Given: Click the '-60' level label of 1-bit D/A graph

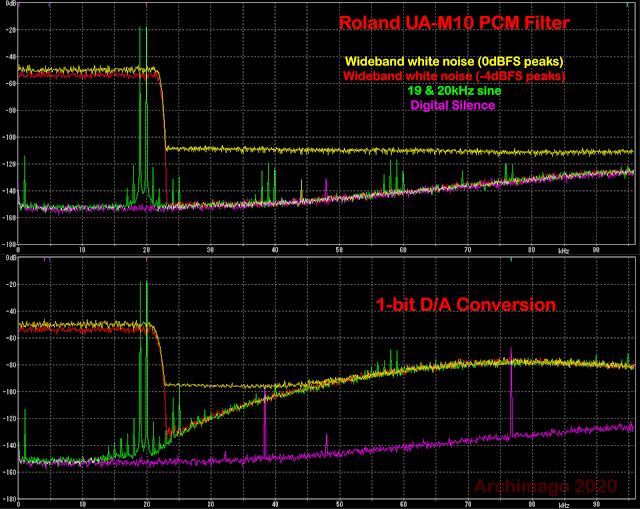Looking at the screenshot, I should 9,338.
